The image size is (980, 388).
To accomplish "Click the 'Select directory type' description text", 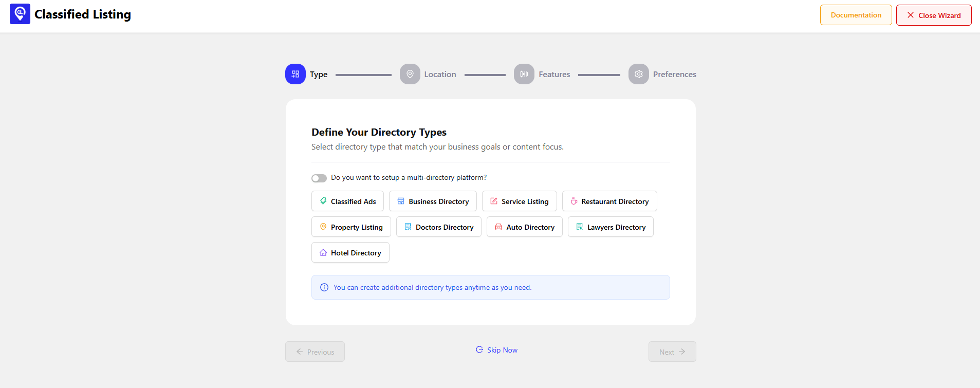I will (x=438, y=146).
